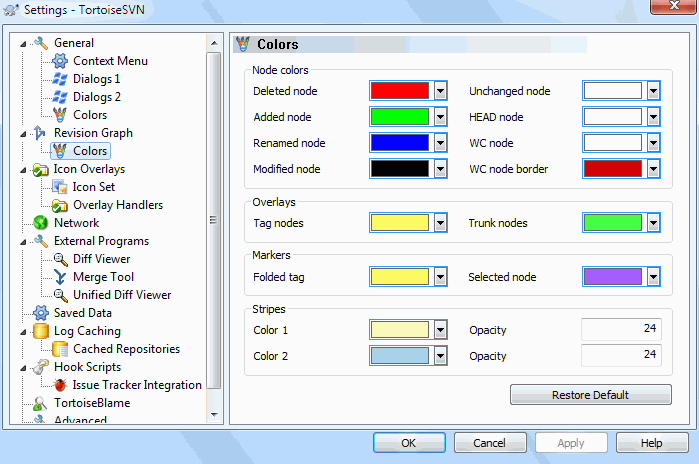This screenshot has height=464, width=699.
Task: Collapse the Hook Scripts tree node
Action: coord(23,368)
